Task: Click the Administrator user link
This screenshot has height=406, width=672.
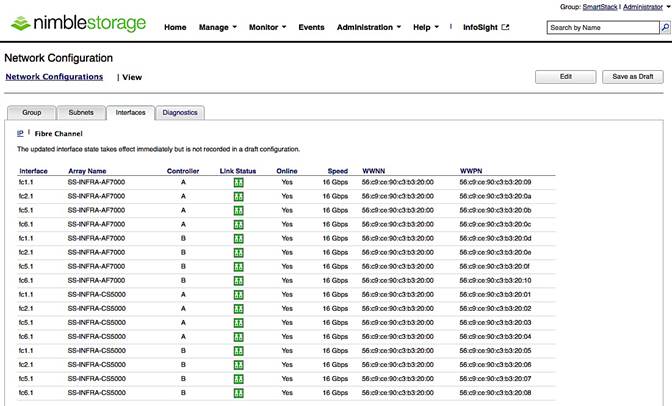Action: click(x=643, y=7)
